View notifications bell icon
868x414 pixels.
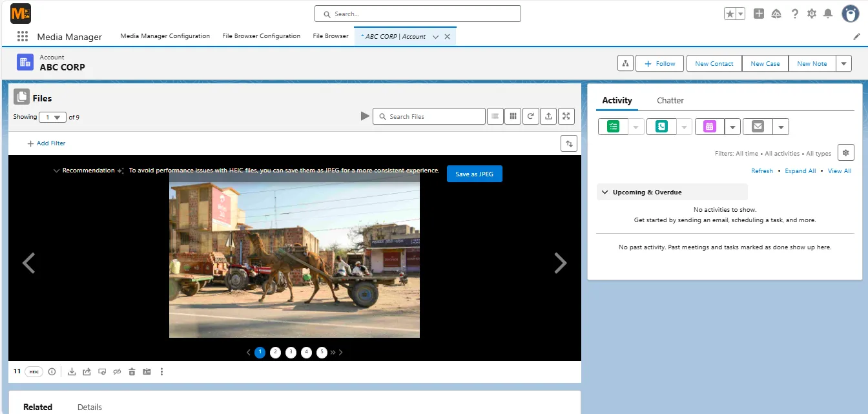click(x=828, y=14)
